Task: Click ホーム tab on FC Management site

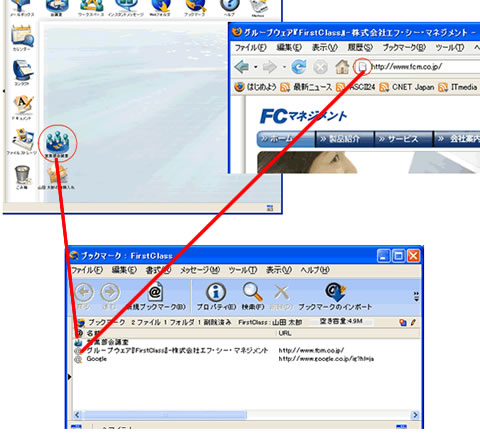Action: pyautogui.click(x=286, y=139)
